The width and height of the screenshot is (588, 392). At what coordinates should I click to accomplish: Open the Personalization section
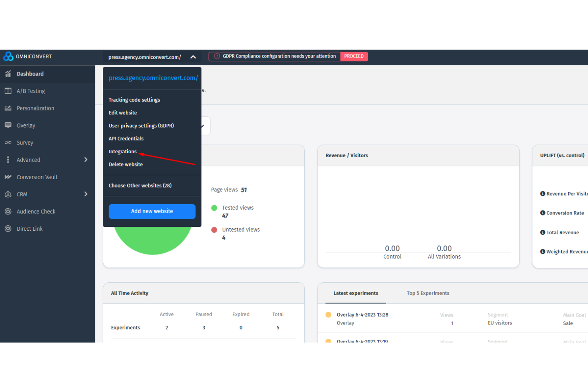[35, 108]
